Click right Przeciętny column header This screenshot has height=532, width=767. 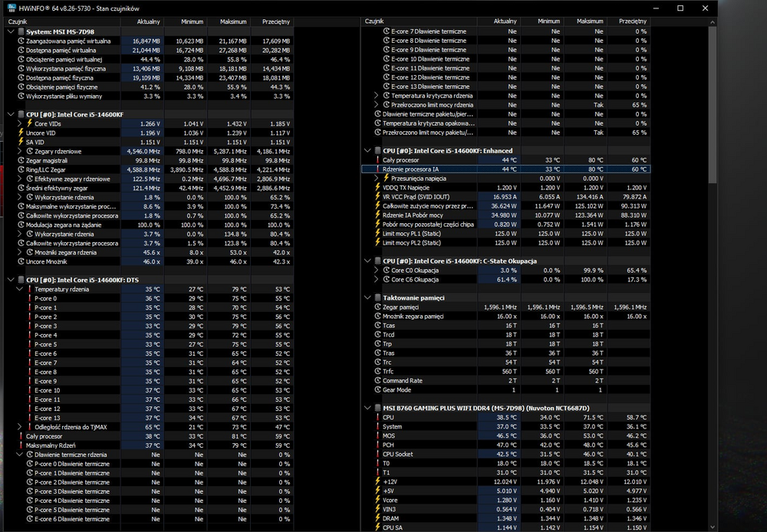click(629, 21)
